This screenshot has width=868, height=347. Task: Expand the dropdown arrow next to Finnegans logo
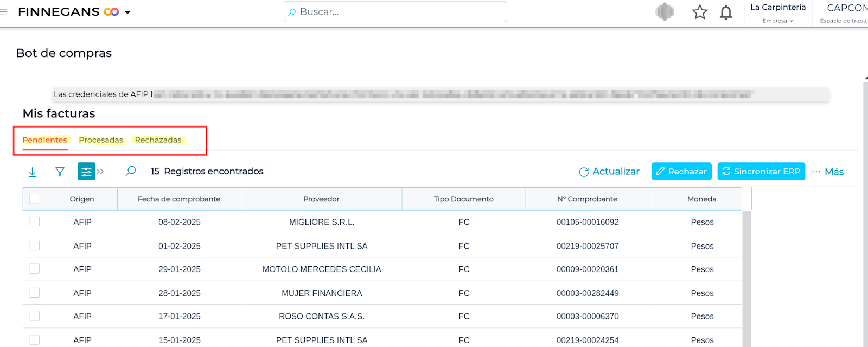127,12
